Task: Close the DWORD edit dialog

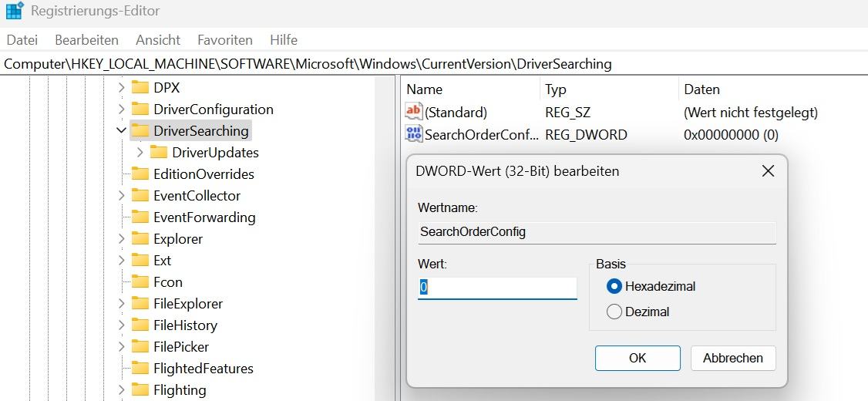Action: [x=768, y=171]
